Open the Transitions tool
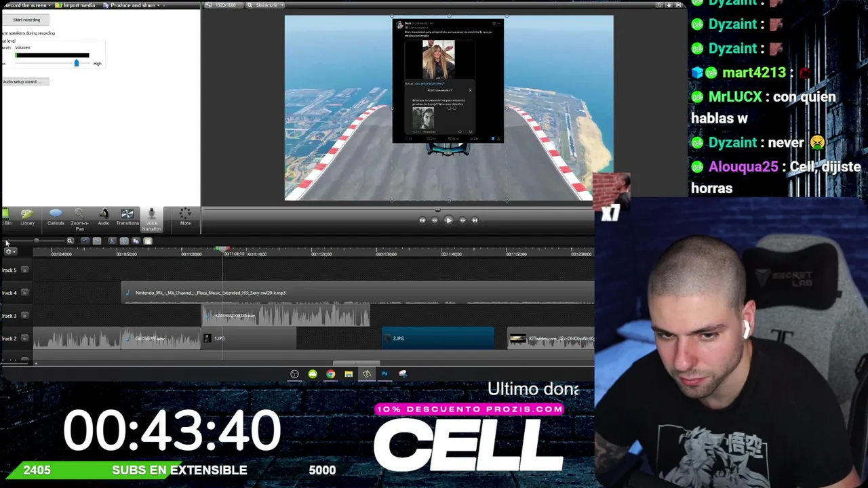This screenshot has width=868, height=488. [127, 218]
